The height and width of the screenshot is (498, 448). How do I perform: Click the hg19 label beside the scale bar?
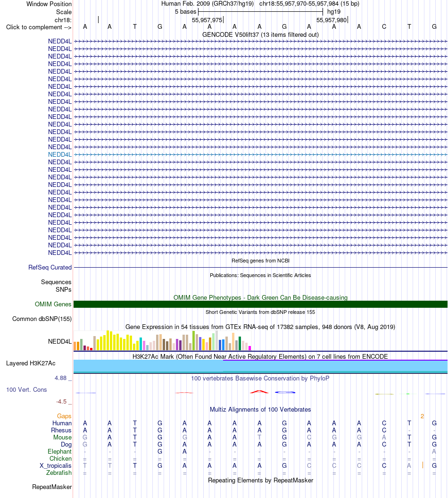[x=334, y=12]
